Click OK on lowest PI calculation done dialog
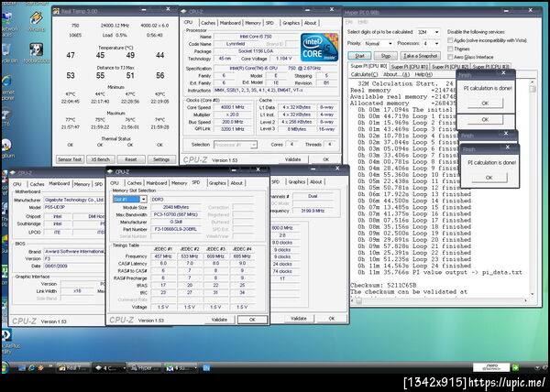The width and height of the screenshot is (550, 392). [489, 178]
